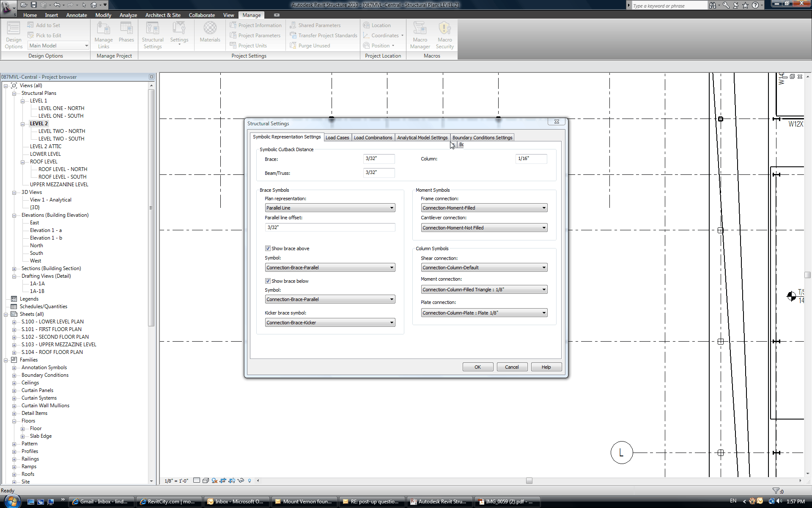The width and height of the screenshot is (812, 508).
Task: Uncheck Show brace above checkbox
Action: [268, 248]
